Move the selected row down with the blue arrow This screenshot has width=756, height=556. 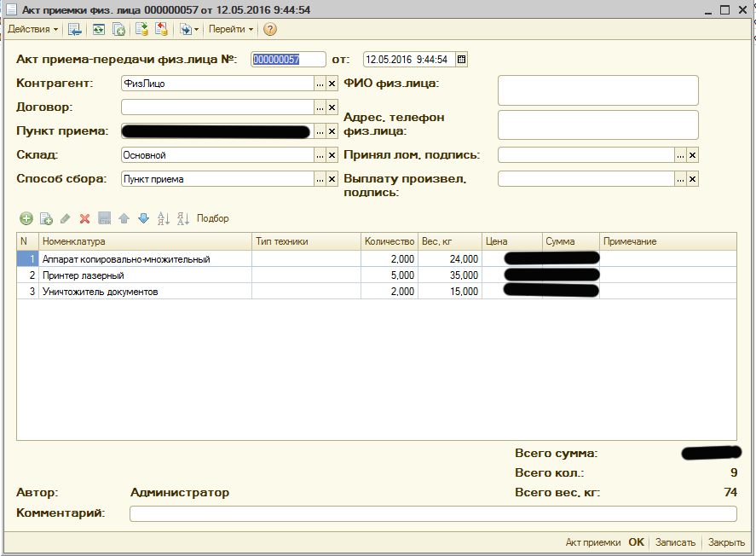[143, 218]
